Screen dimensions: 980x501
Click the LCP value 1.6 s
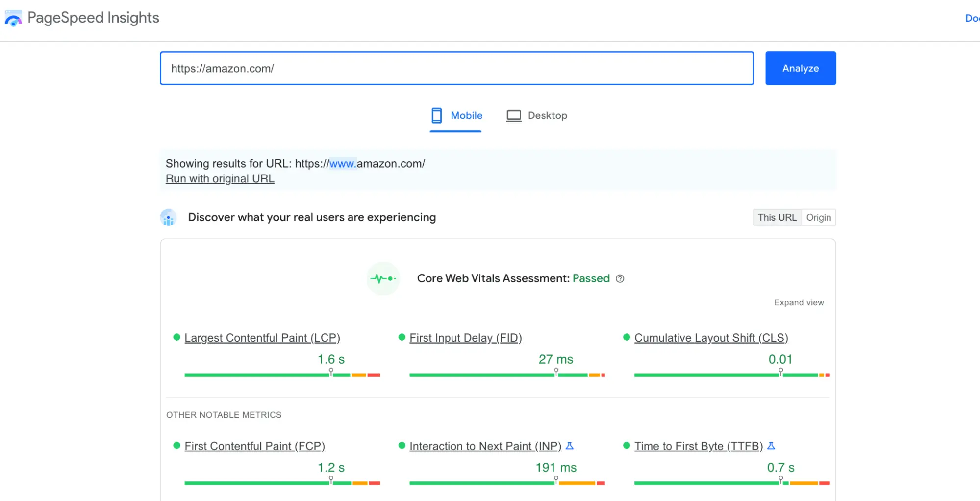331,359
